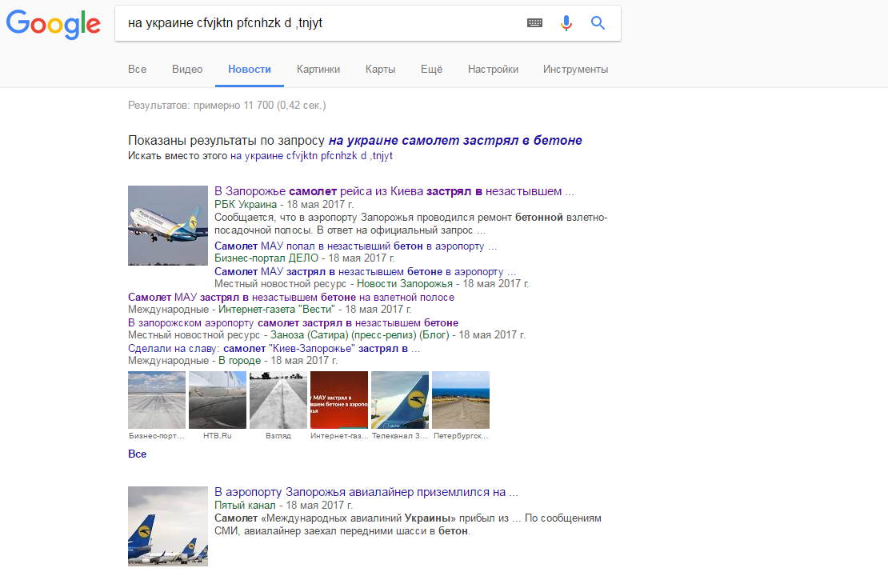Viewport: 888px width, 588px height.
Task: Open the Телеканал З... tail thumbnail
Action: click(x=400, y=400)
